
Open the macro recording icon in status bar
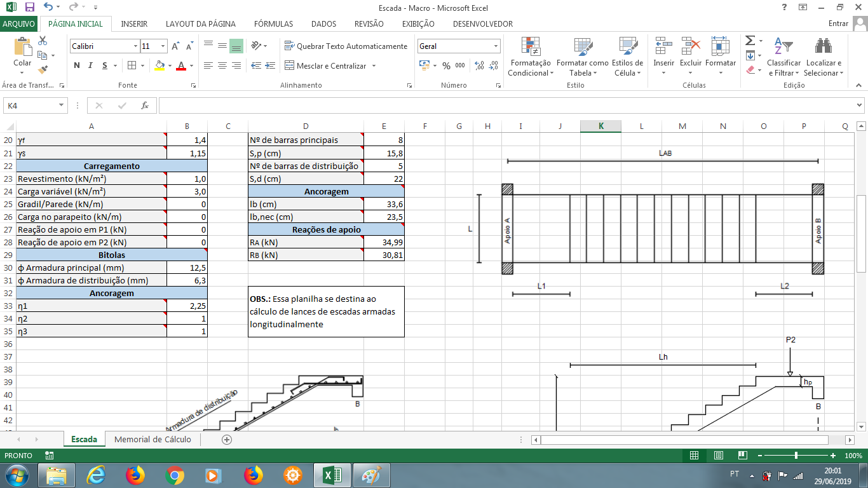point(50,456)
